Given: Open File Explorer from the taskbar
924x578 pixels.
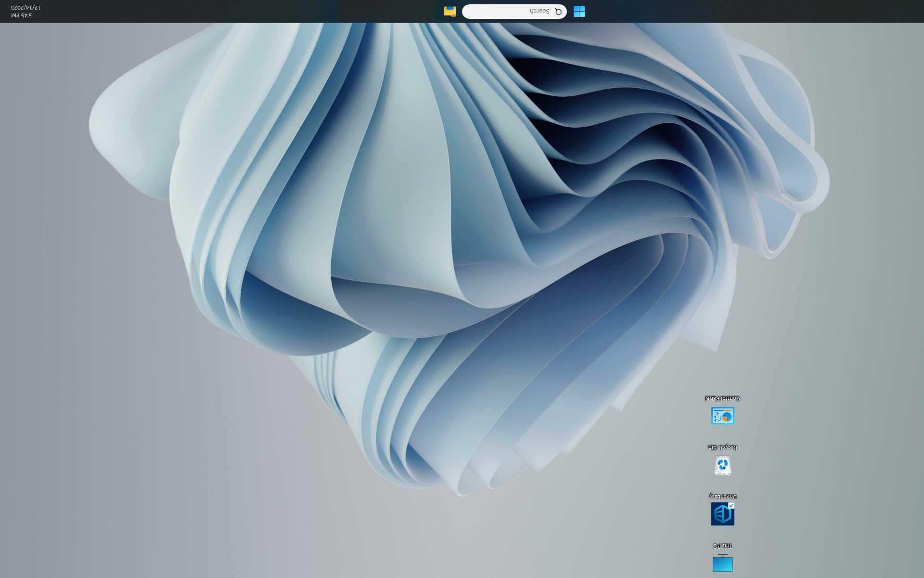Looking at the screenshot, I should click(x=450, y=12).
